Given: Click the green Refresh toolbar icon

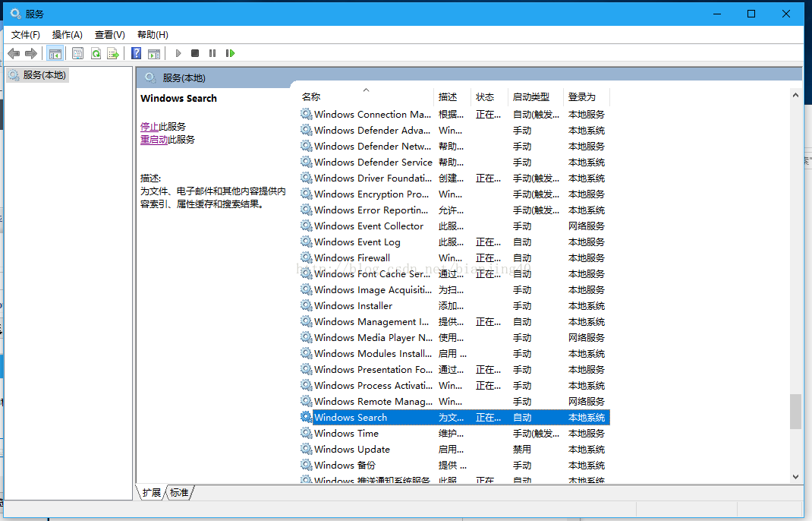Looking at the screenshot, I should pos(96,53).
